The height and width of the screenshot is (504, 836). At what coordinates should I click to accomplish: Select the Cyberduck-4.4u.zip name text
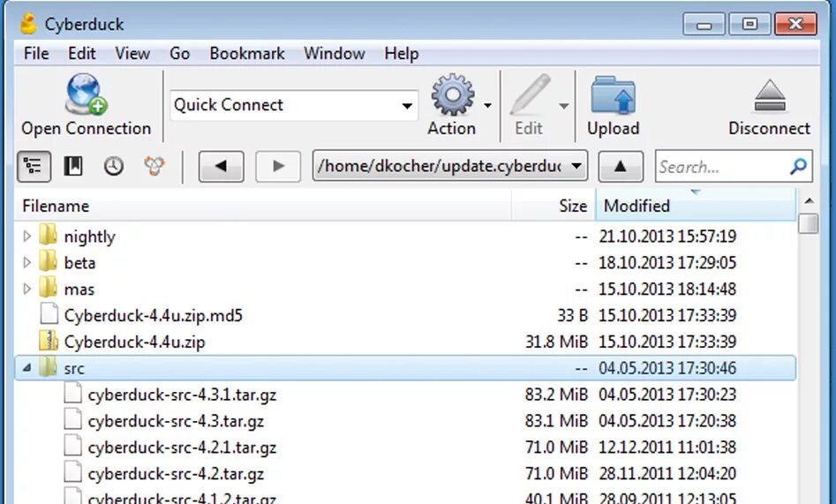tap(135, 342)
